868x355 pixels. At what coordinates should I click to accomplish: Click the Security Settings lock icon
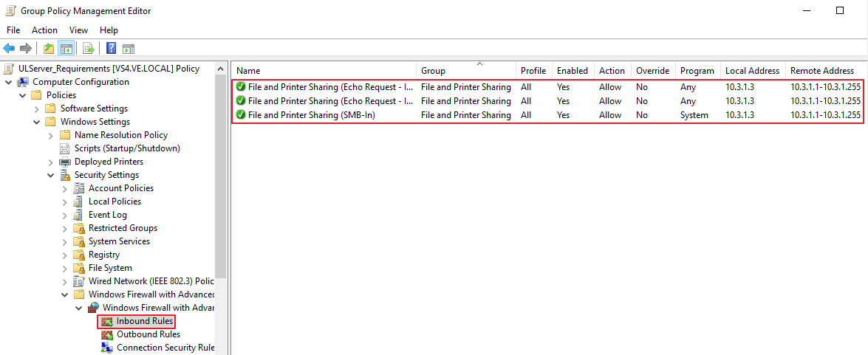(x=65, y=175)
